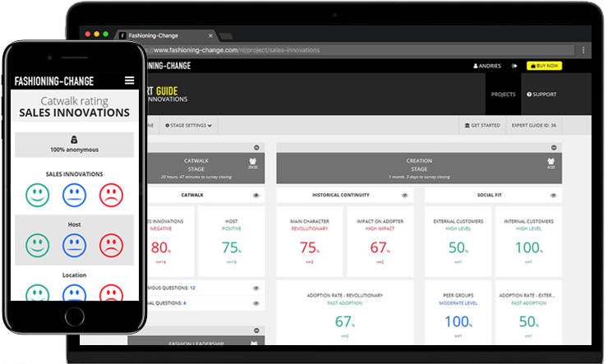Open the SUPPORT tab

[541, 94]
